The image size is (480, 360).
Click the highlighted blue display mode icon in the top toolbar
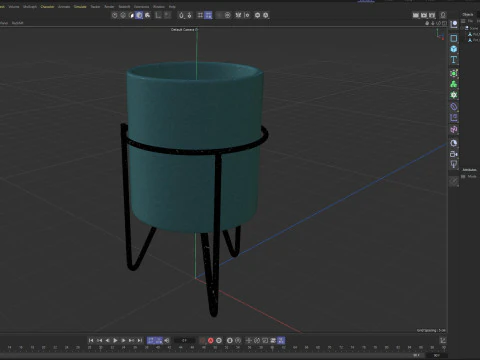(139, 15)
